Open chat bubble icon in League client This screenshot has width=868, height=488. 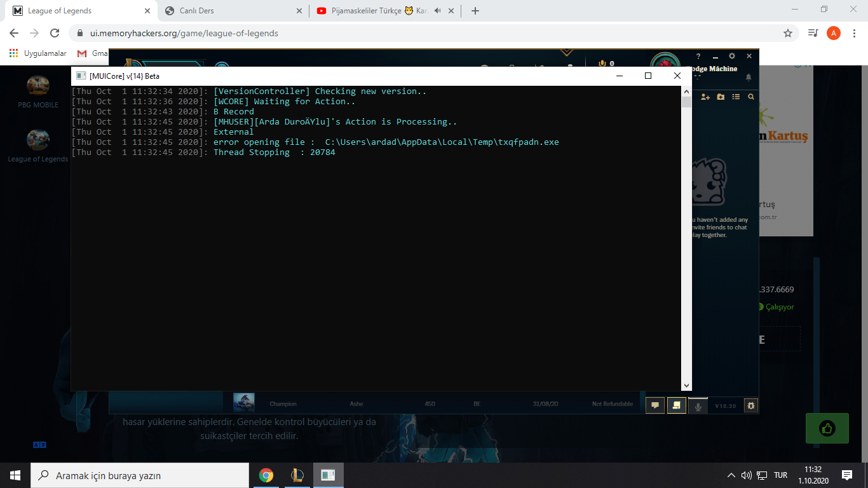point(655,405)
